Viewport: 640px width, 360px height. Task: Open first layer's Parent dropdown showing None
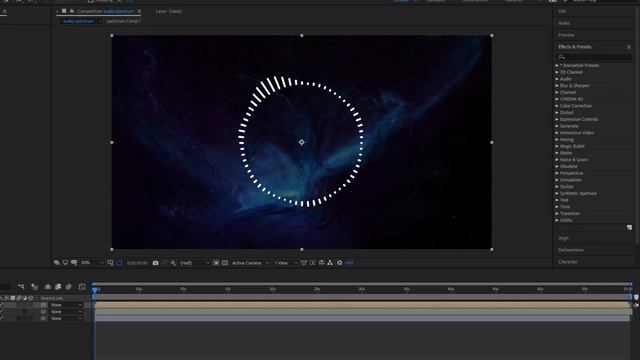point(65,305)
